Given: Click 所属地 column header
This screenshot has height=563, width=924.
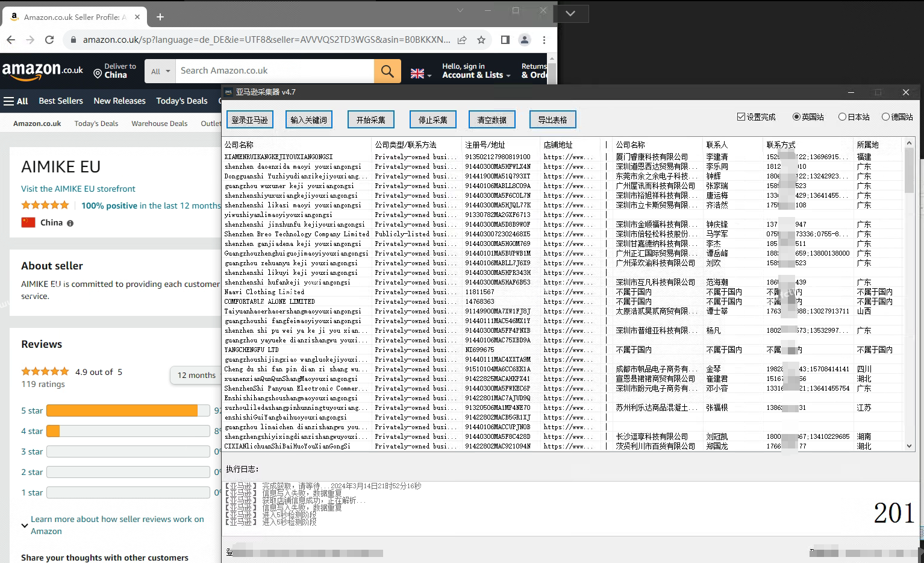Looking at the screenshot, I should (x=878, y=145).
